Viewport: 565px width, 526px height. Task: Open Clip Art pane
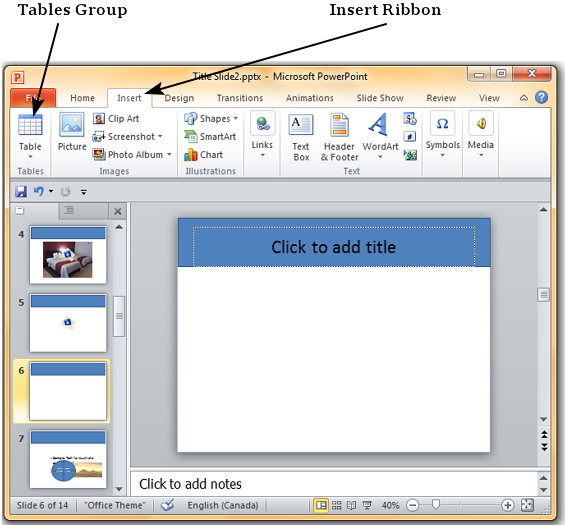[x=116, y=119]
